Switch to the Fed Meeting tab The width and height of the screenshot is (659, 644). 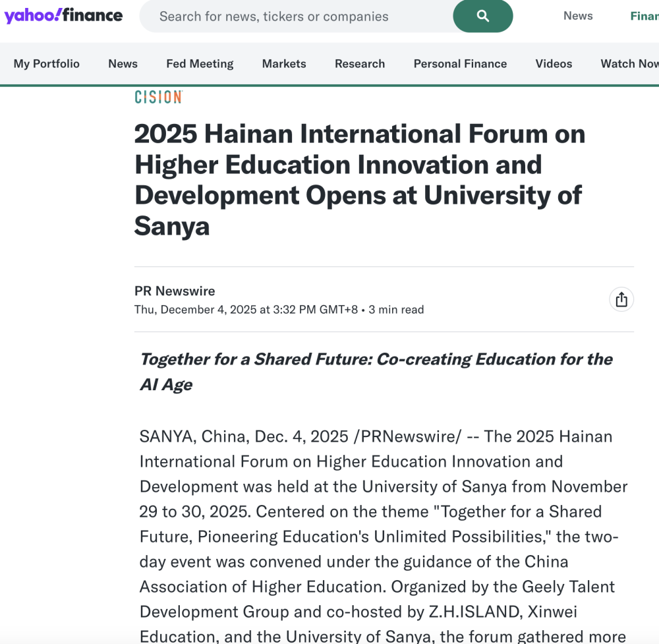[x=200, y=64]
